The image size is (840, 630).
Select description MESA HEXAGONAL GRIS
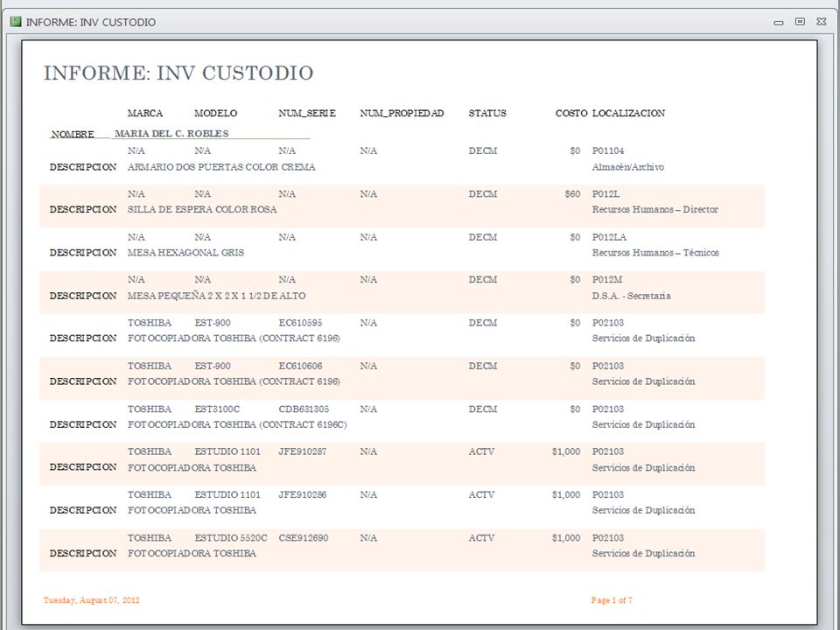(185, 252)
